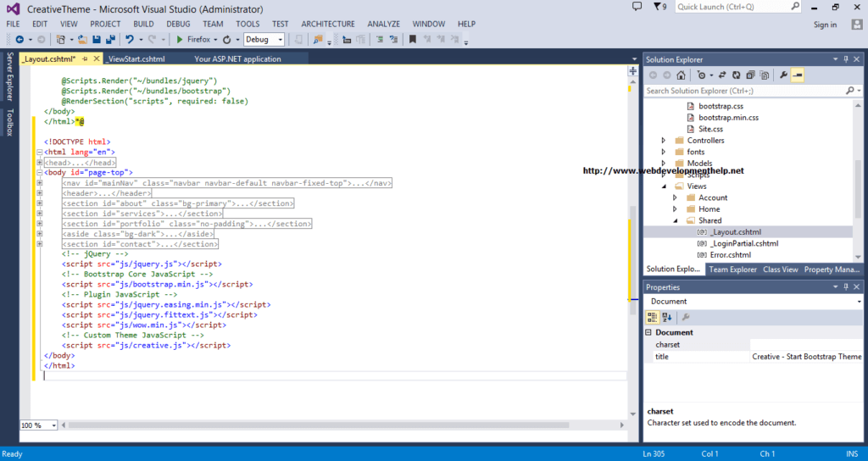Click the Quick Launch search field
This screenshot has height=461, width=868.
[739, 7]
